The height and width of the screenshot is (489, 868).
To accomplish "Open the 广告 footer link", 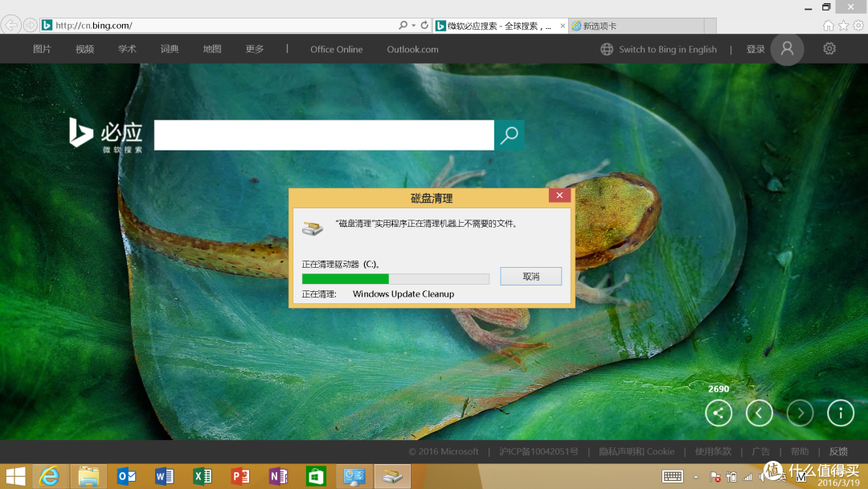I will tap(760, 452).
